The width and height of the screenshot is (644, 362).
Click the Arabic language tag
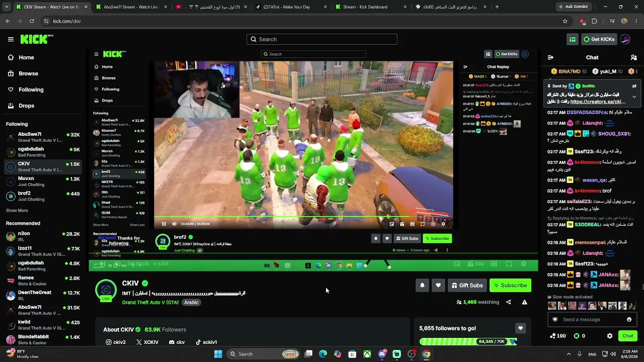[x=191, y=302]
